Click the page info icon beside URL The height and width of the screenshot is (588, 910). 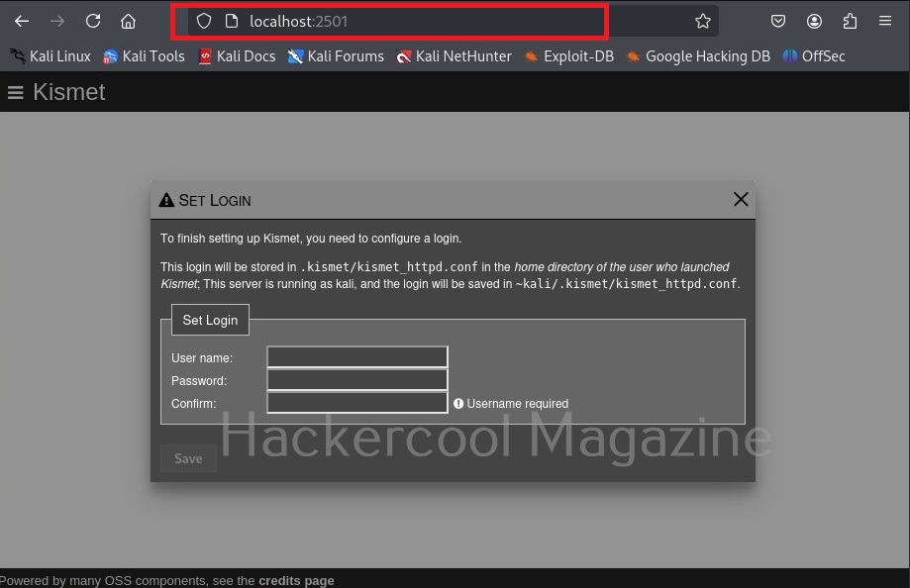(x=232, y=22)
